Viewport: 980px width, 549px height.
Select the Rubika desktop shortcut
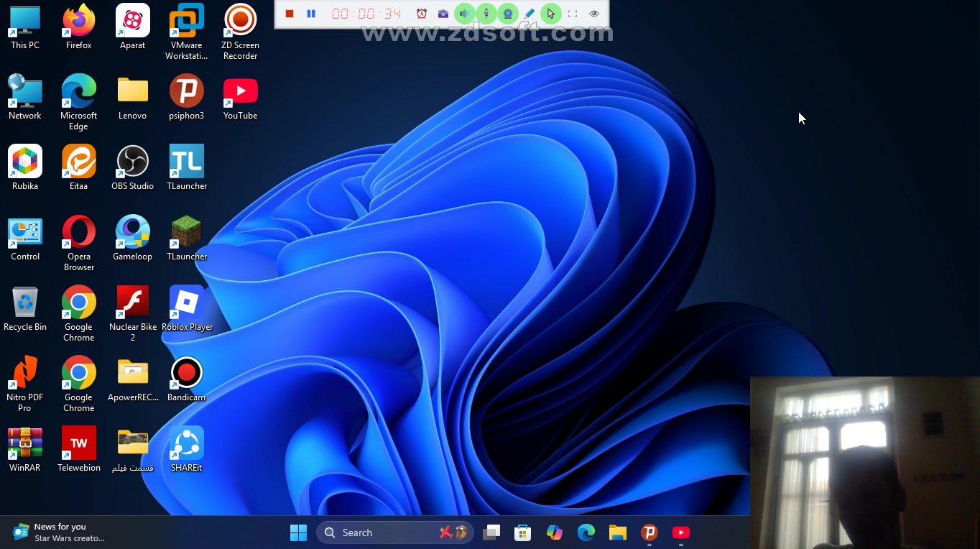(x=25, y=168)
